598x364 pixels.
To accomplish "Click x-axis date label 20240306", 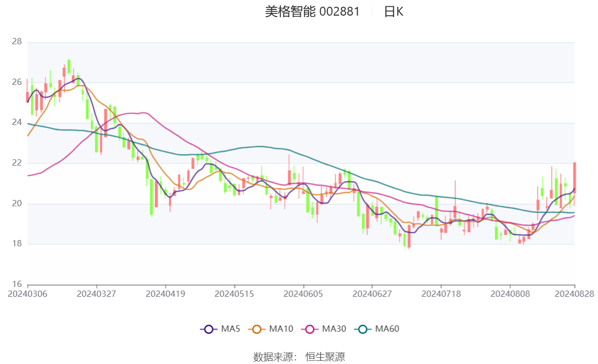I will pyautogui.click(x=28, y=294).
